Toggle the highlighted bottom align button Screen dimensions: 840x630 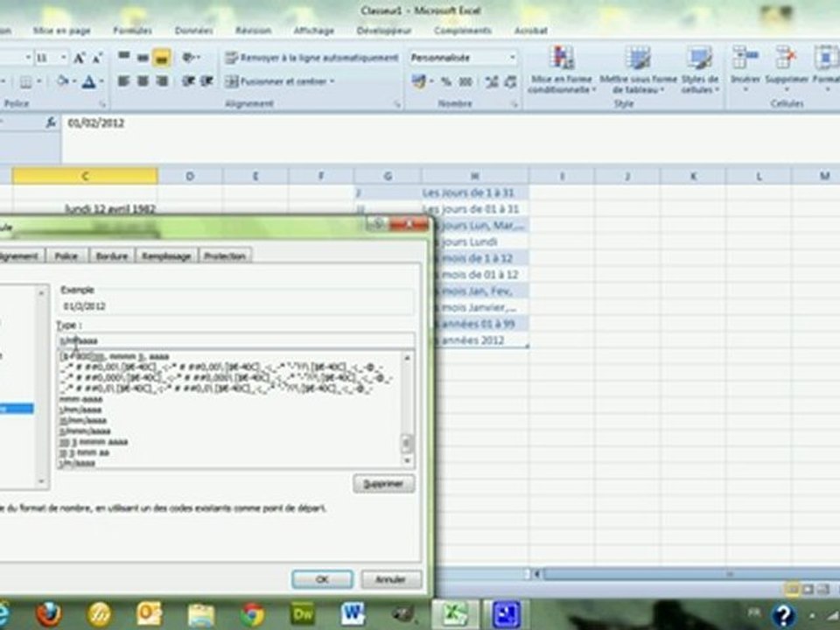[x=162, y=58]
